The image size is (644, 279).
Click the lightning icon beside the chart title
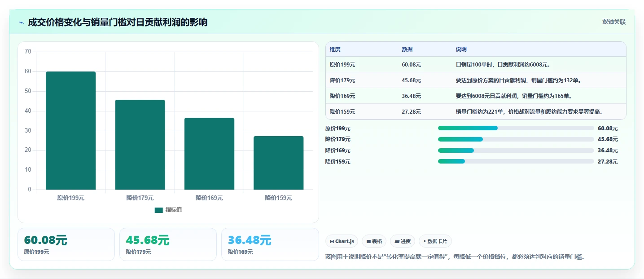[x=22, y=22]
